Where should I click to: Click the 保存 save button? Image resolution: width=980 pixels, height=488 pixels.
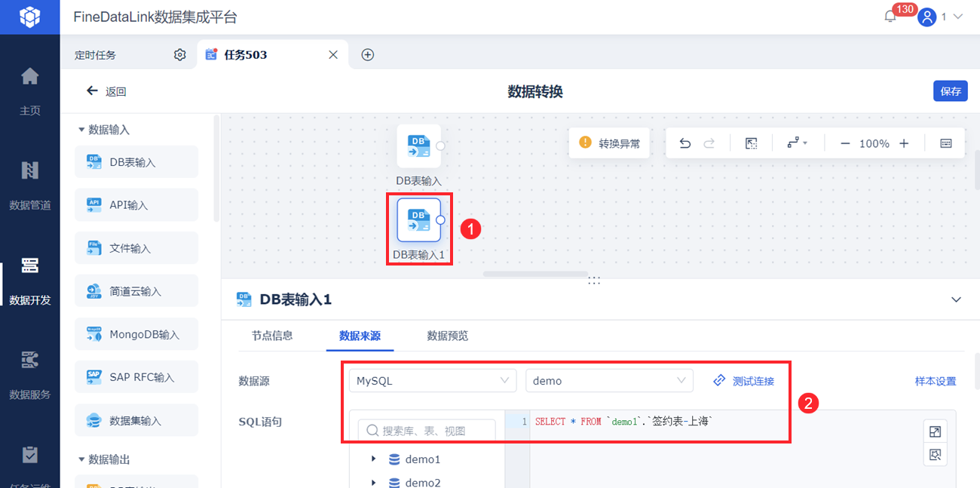(x=951, y=91)
